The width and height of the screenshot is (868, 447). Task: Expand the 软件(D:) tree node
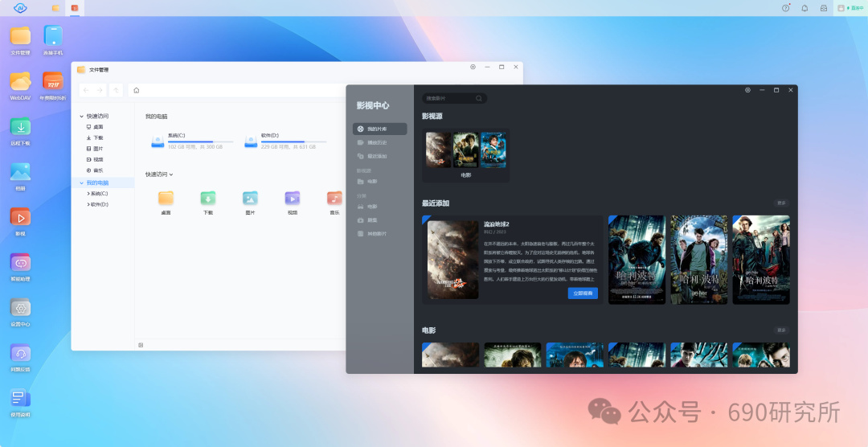click(88, 204)
